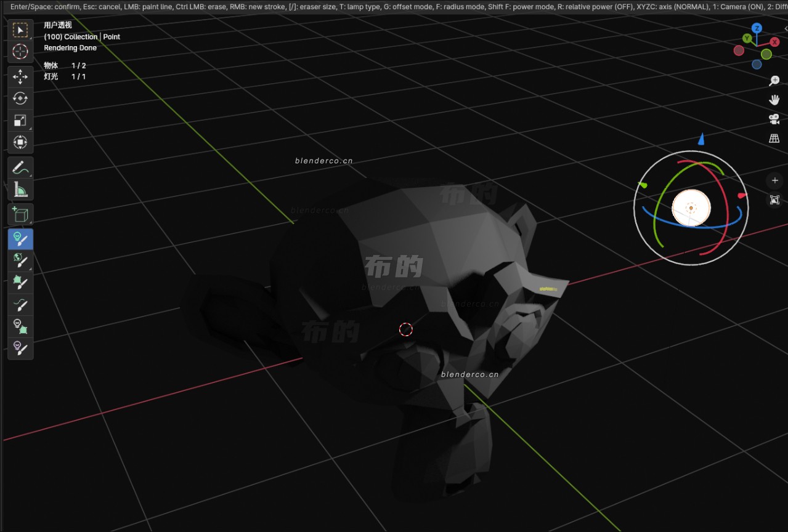This screenshot has height=532, width=788.
Task: Select the green mesh-and-brush light tool
Action: 20,283
